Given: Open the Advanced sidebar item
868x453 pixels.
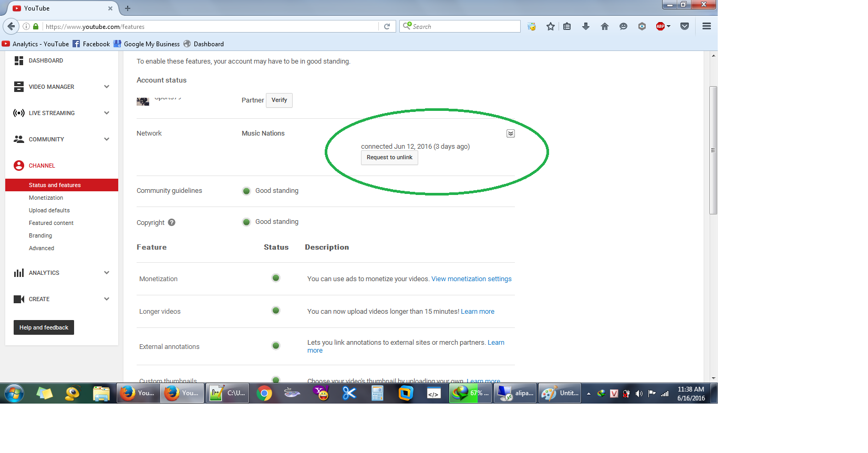Looking at the screenshot, I should pyautogui.click(x=42, y=248).
